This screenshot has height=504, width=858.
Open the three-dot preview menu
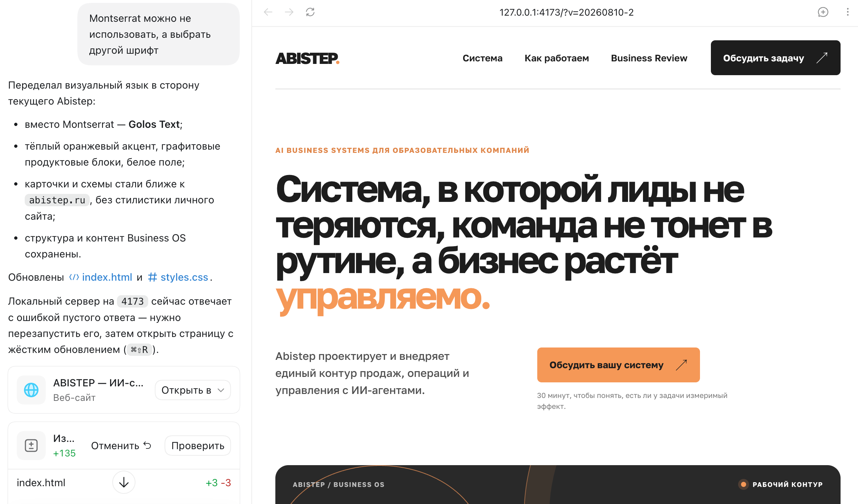point(848,12)
